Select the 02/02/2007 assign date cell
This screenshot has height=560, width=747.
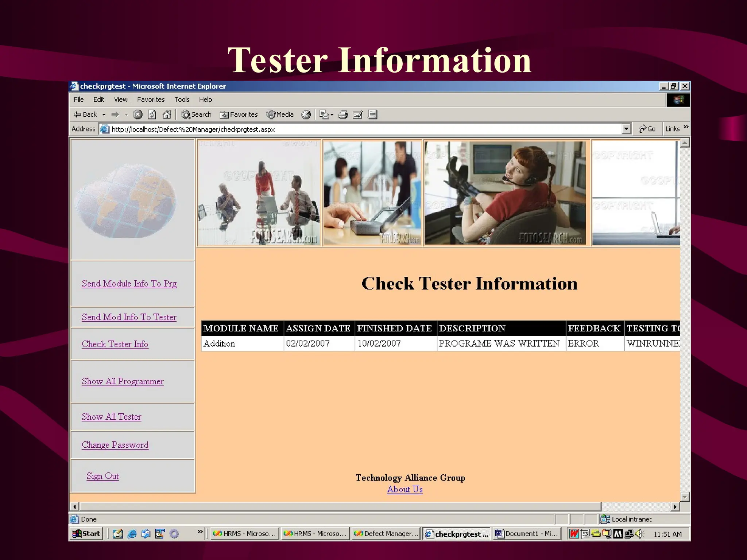coord(319,343)
